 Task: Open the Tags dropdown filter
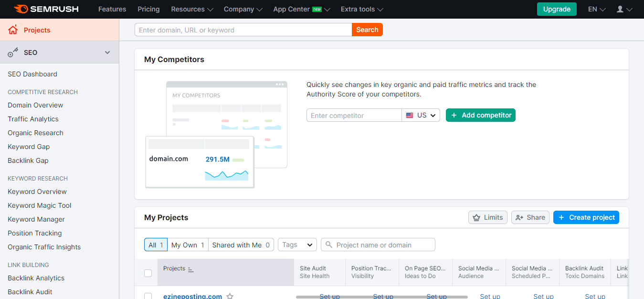pyautogui.click(x=297, y=245)
